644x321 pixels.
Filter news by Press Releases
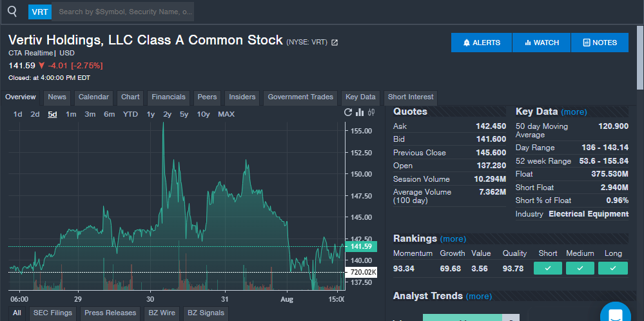click(x=110, y=313)
